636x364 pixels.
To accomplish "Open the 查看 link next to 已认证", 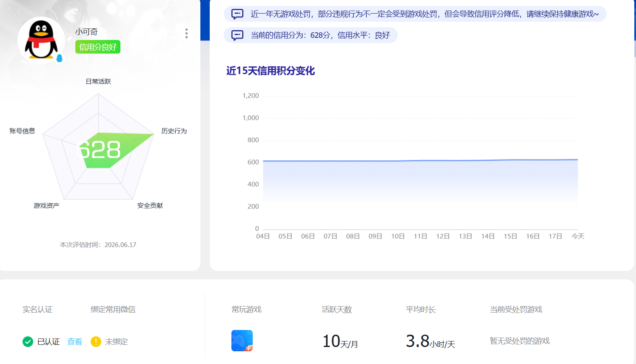I will (x=74, y=341).
